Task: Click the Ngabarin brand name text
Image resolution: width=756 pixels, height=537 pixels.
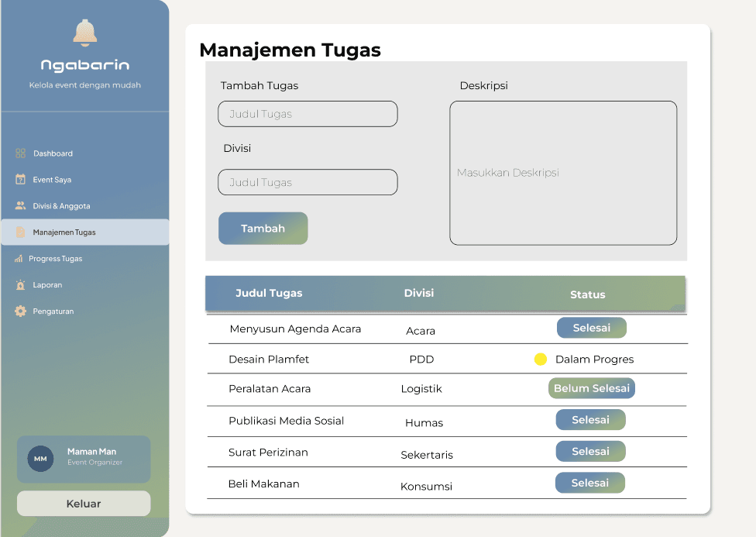Action: coord(85,65)
